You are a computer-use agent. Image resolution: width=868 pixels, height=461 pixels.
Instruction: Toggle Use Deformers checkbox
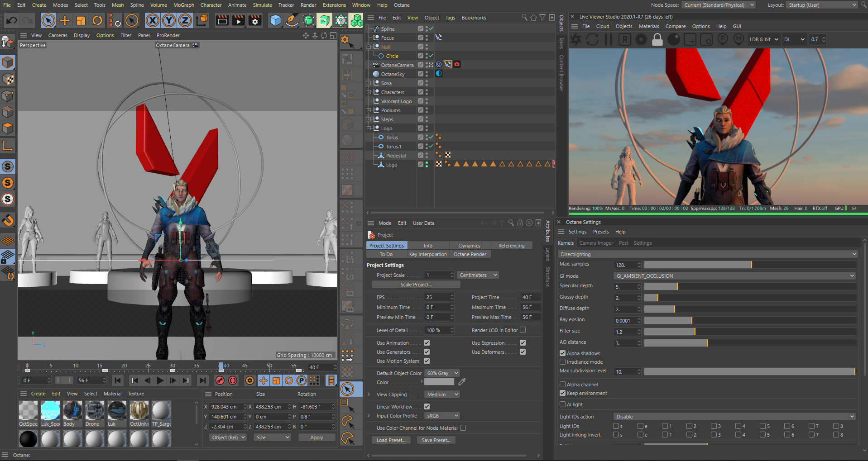(523, 352)
